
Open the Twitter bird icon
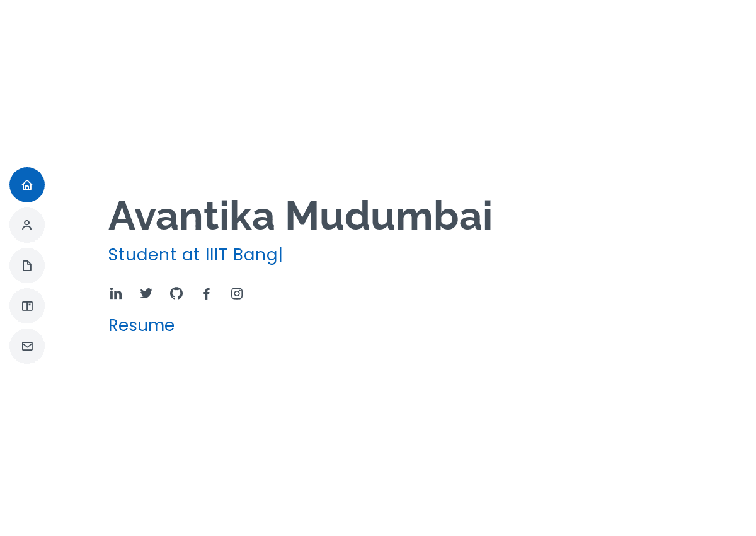click(x=146, y=293)
